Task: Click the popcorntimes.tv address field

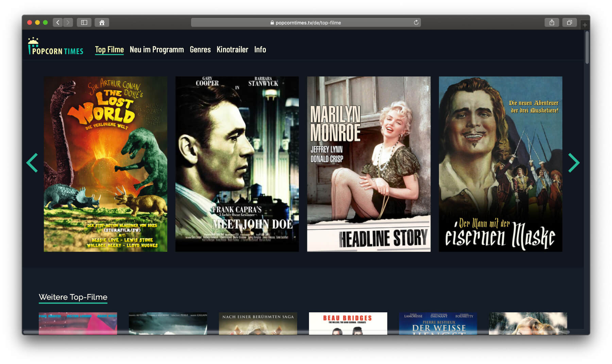Action: (306, 22)
